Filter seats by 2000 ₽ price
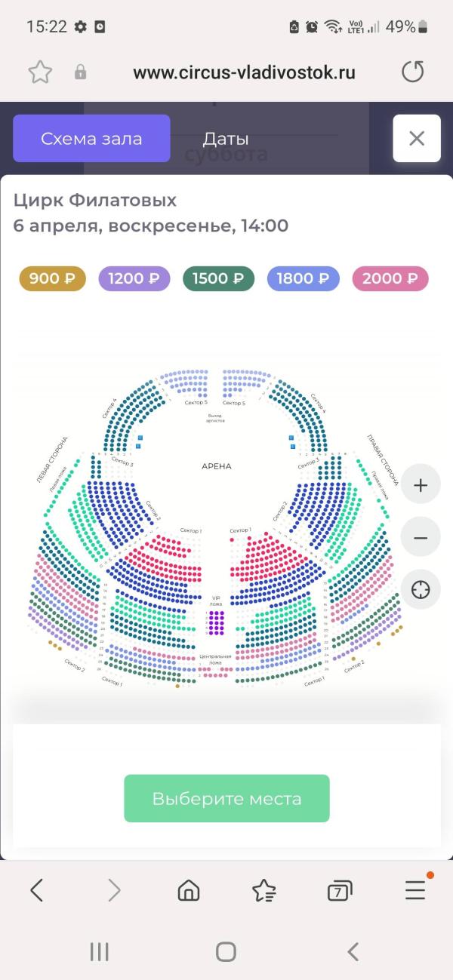 coord(390,278)
